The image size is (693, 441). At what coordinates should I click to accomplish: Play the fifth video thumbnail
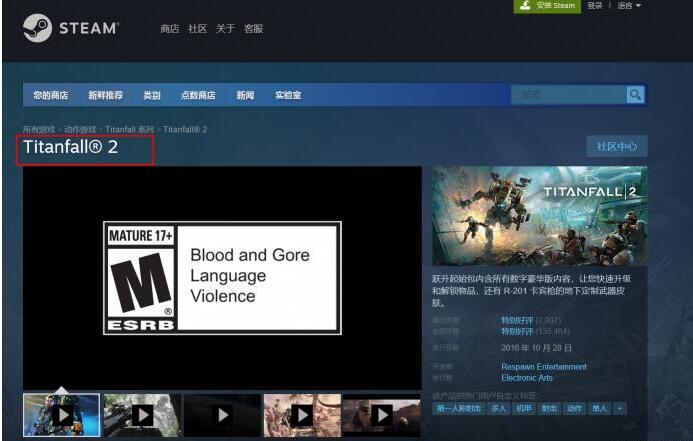[x=382, y=415]
